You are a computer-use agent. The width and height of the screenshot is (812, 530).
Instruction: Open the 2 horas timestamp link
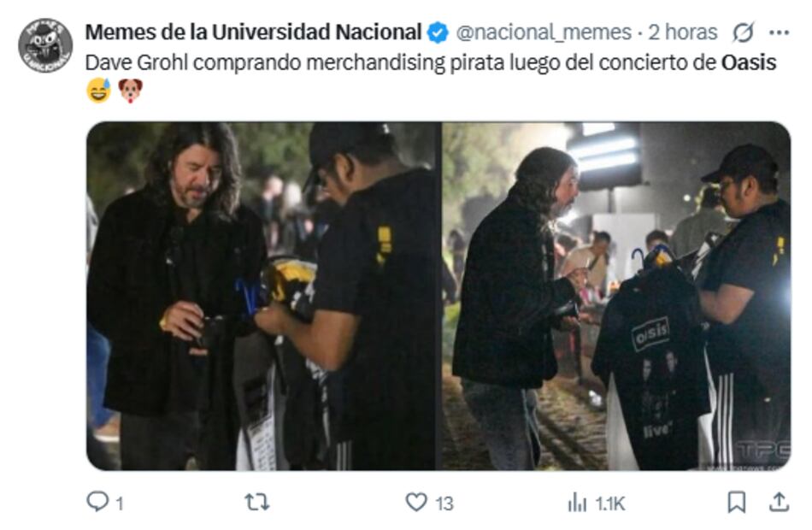pyautogui.click(x=683, y=32)
